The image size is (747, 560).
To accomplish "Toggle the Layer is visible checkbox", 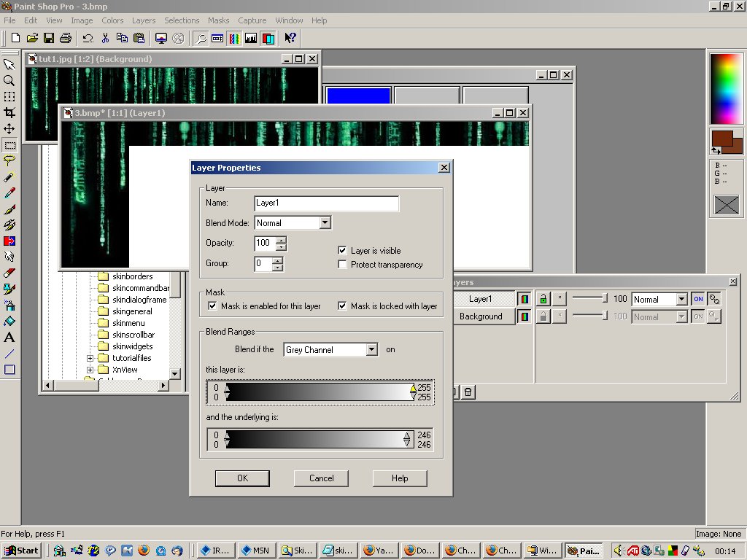I will (x=342, y=251).
